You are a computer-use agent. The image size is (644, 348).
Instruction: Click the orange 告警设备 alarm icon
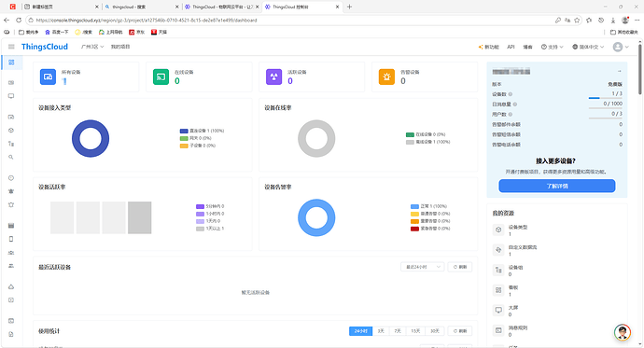pos(387,77)
